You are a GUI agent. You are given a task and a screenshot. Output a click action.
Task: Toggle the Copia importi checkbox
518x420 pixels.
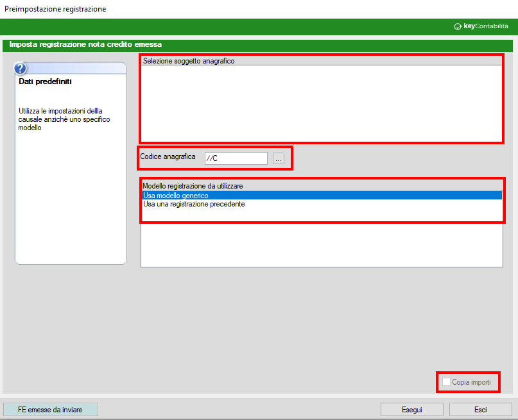(446, 382)
